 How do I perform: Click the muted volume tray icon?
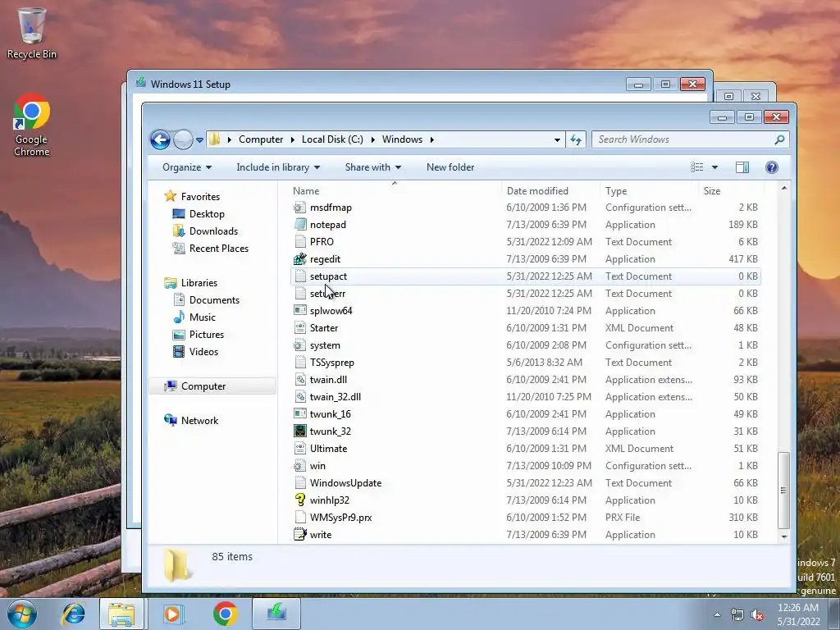[x=757, y=615]
